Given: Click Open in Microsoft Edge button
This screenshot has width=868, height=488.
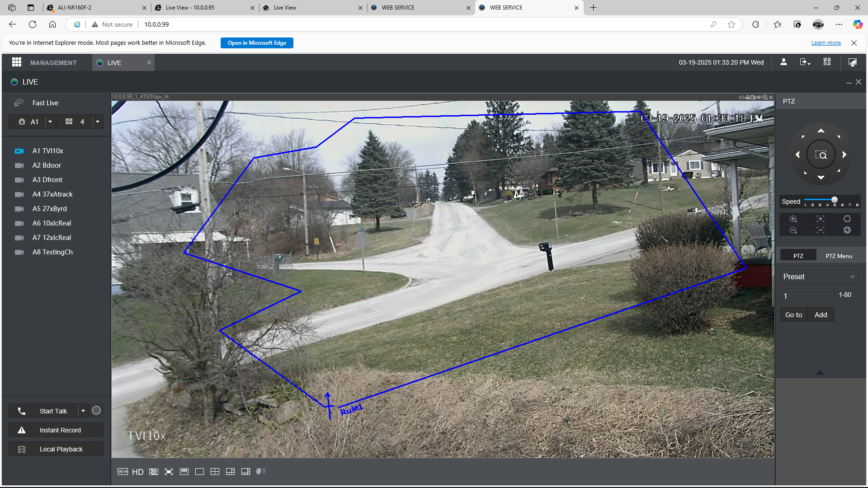Looking at the screenshot, I should (x=257, y=43).
